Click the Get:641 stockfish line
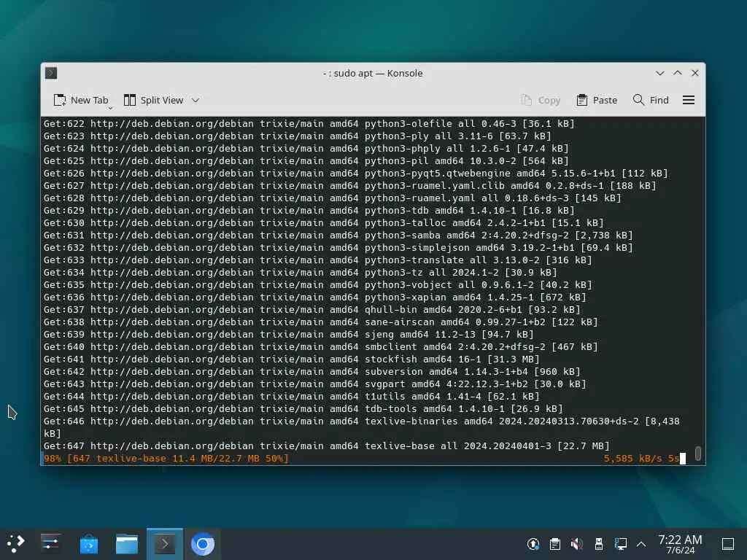Viewport: 747px width, 560px height. (292, 359)
